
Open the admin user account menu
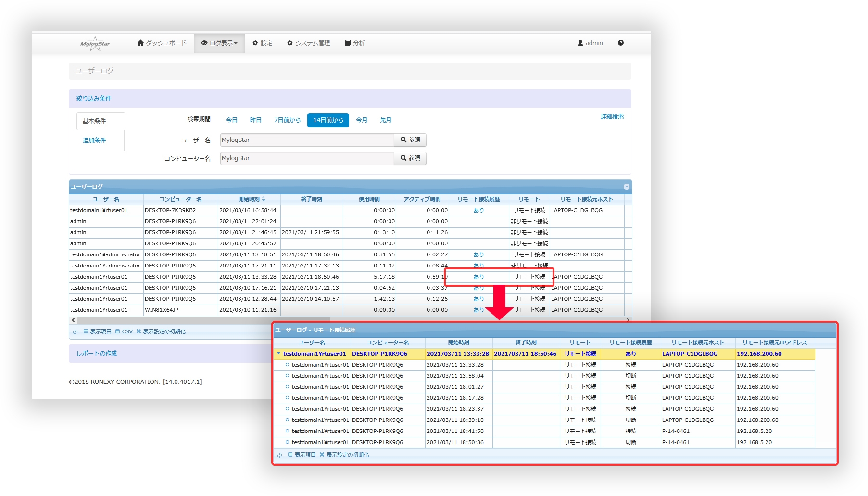[x=590, y=43]
